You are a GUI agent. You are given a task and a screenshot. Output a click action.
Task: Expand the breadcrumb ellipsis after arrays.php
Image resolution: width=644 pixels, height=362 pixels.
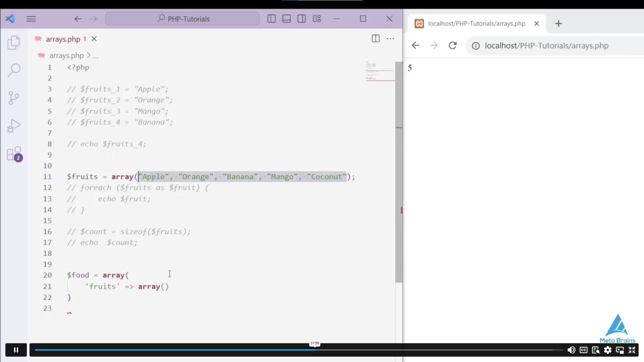[x=96, y=56]
